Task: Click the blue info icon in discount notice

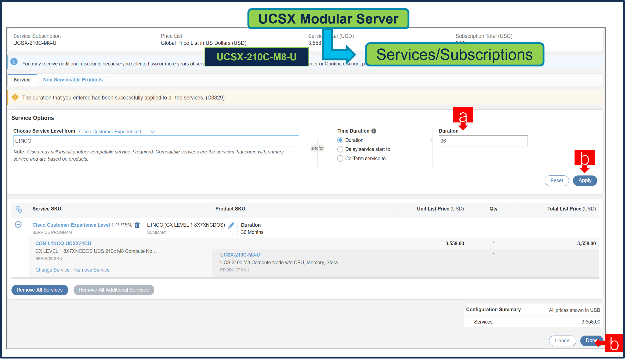Action: click(x=14, y=62)
